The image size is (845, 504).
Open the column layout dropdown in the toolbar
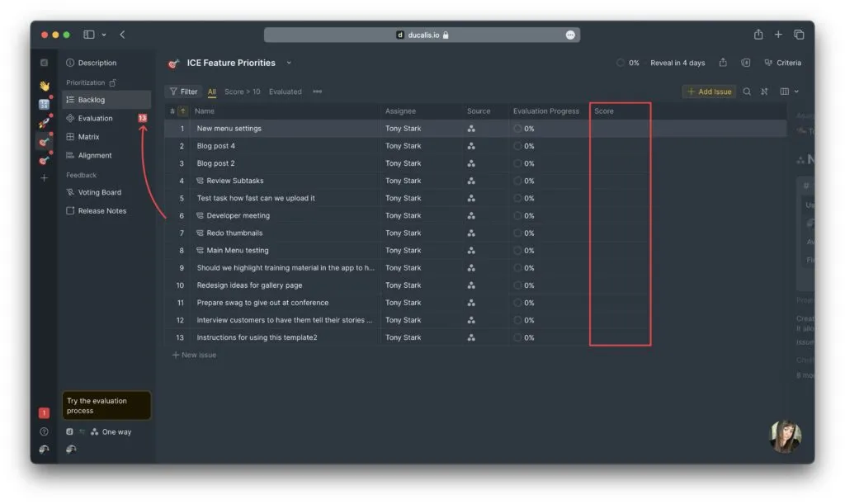point(789,92)
